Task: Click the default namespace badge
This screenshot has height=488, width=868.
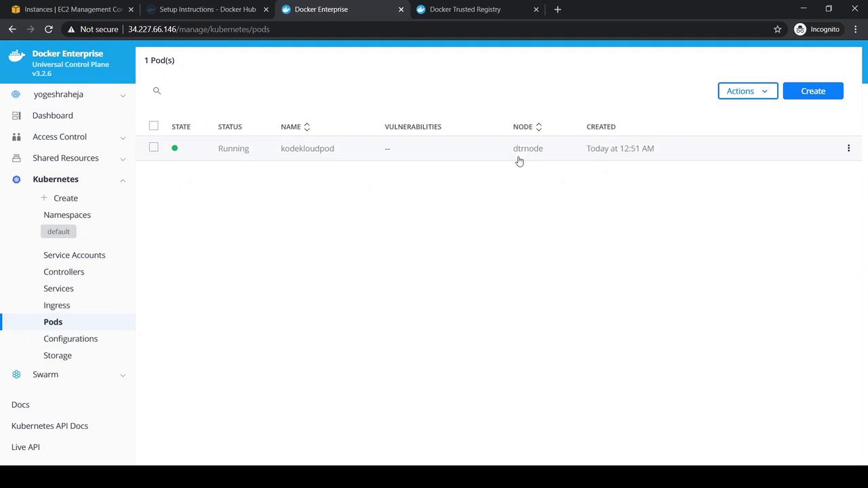Action: 58,232
